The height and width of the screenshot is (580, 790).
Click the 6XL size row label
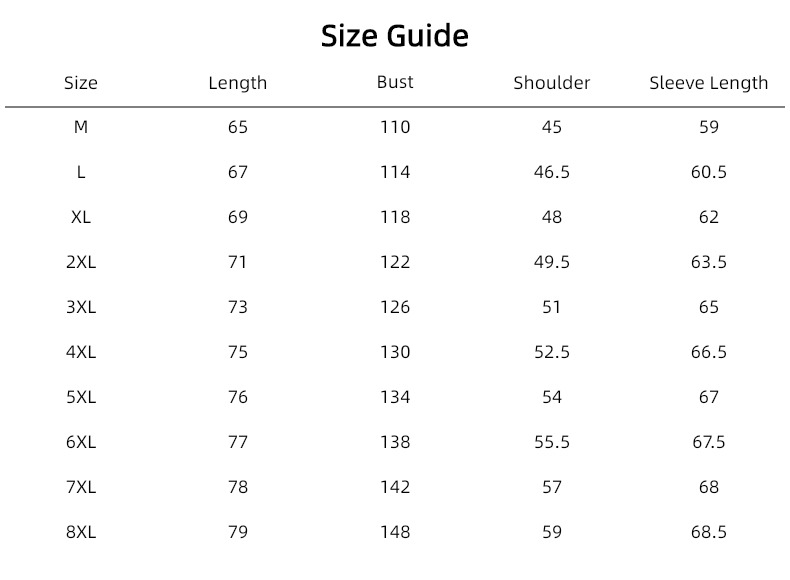click(81, 442)
